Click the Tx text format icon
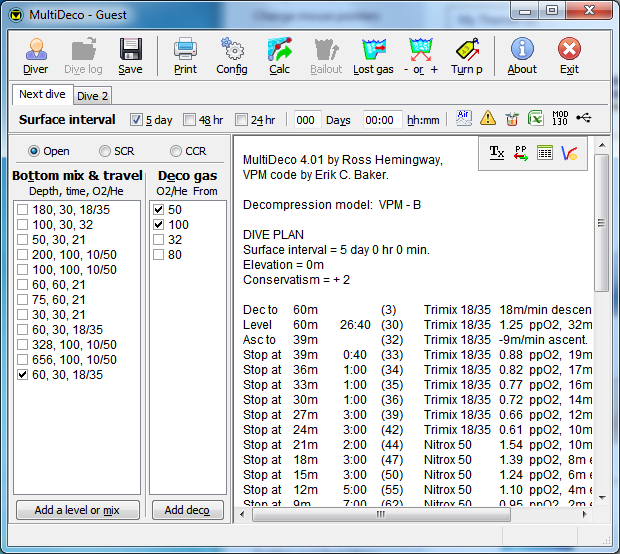 pos(497,153)
